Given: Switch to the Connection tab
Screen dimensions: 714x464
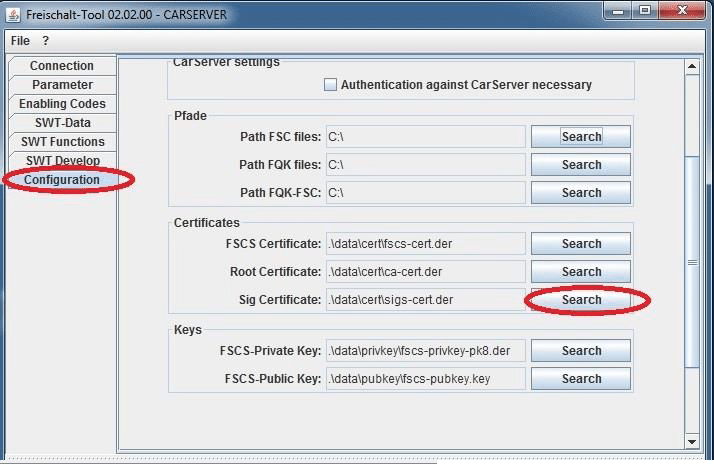Looking at the screenshot, I should tap(62, 66).
